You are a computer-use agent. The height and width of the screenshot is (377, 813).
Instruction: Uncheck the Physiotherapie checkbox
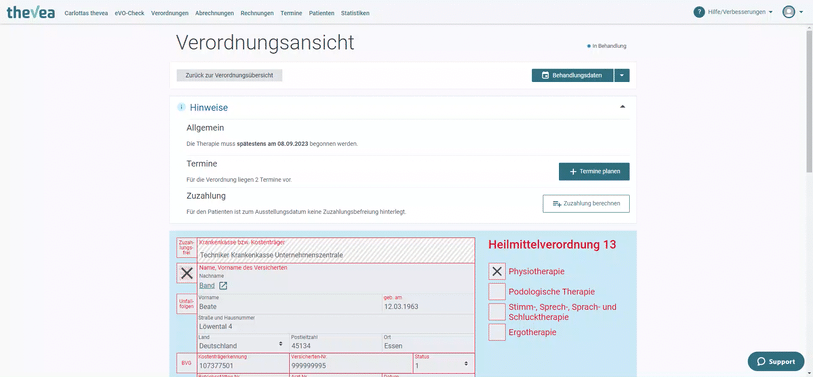(497, 271)
